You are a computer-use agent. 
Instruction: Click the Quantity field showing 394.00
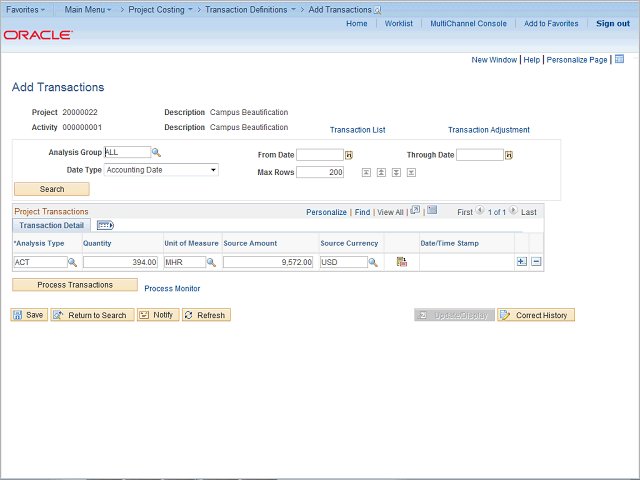120,262
